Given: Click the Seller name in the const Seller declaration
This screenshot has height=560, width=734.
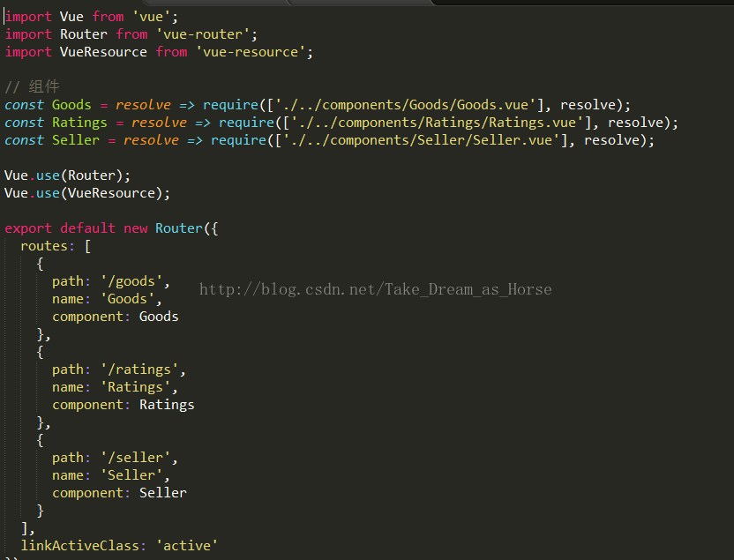Looking at the screenshot, I should (76, 140).
